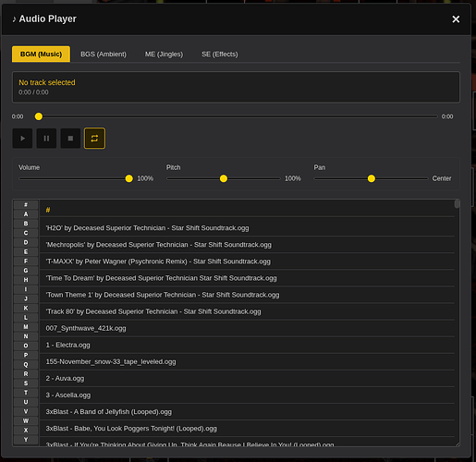Jump to letter O in index
Image resolution: width=476 pixels, height=462 pixels.
click(x=26, y=346)
